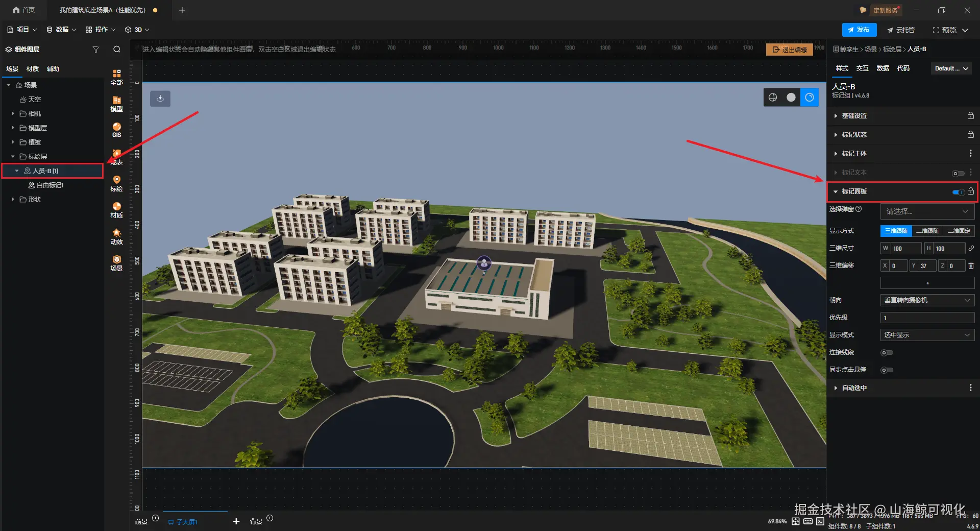This screenshot has width=980, height=531.
Task: Click the add sub-screen plus icon
Action: click(236, 521)
